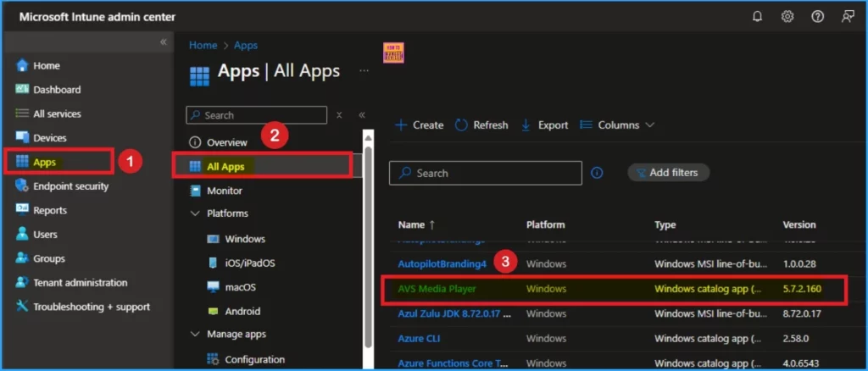Open the help question mark icon

click(818, 17)
